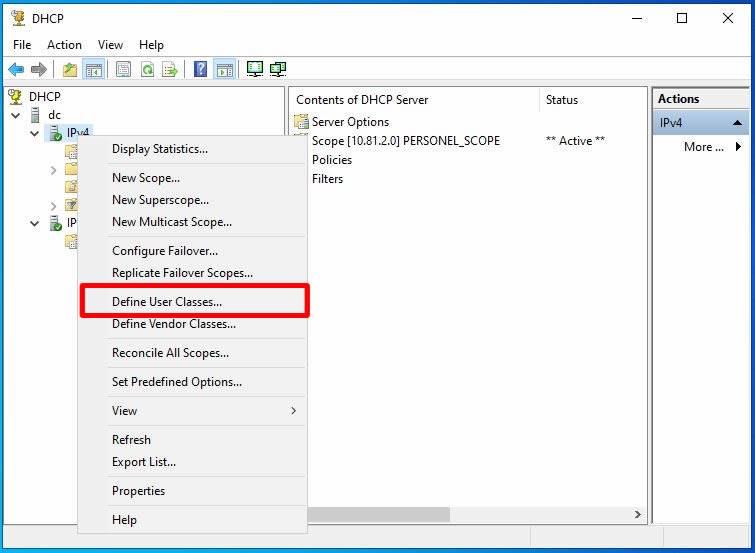Open the View submenu arrow in context menu
Screen dimensions: 755x553
click(x=293, y=411)
